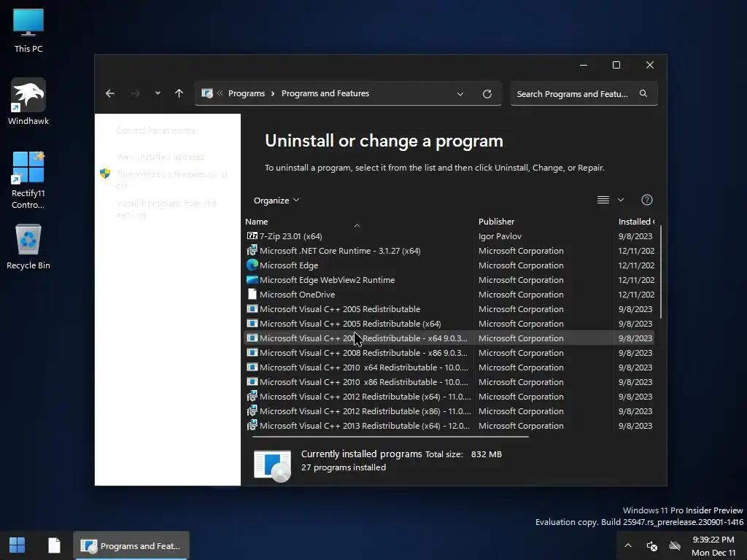The image size is (747, 560).
Task: Change the view using the list view icon
Action: click(603, 200)
